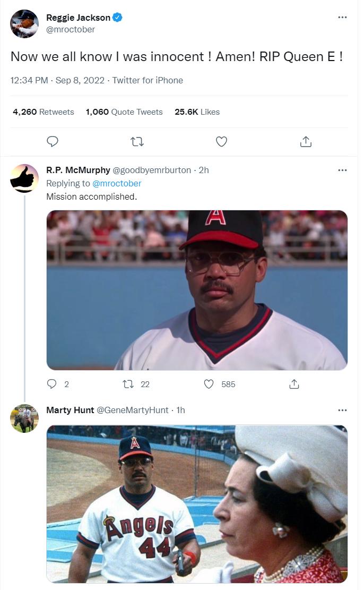
Task: Open the more options menu on McMurphy's reply
Action: coord(343,170)
